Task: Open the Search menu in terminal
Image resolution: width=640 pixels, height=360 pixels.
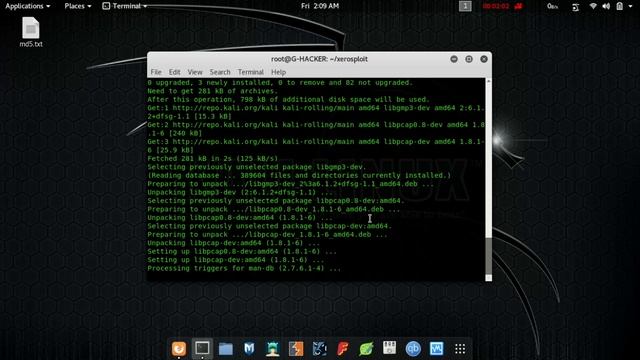Action: 220,72
